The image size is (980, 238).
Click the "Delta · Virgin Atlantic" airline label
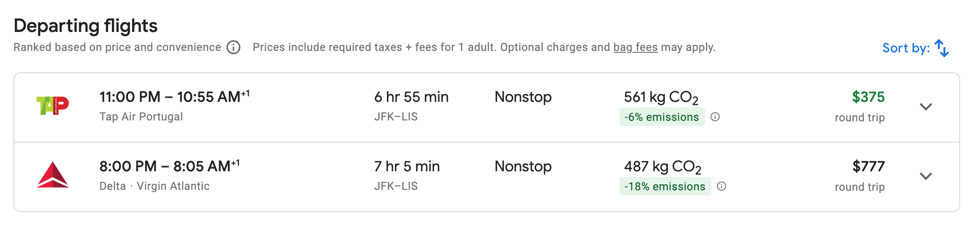click(154, 186)
